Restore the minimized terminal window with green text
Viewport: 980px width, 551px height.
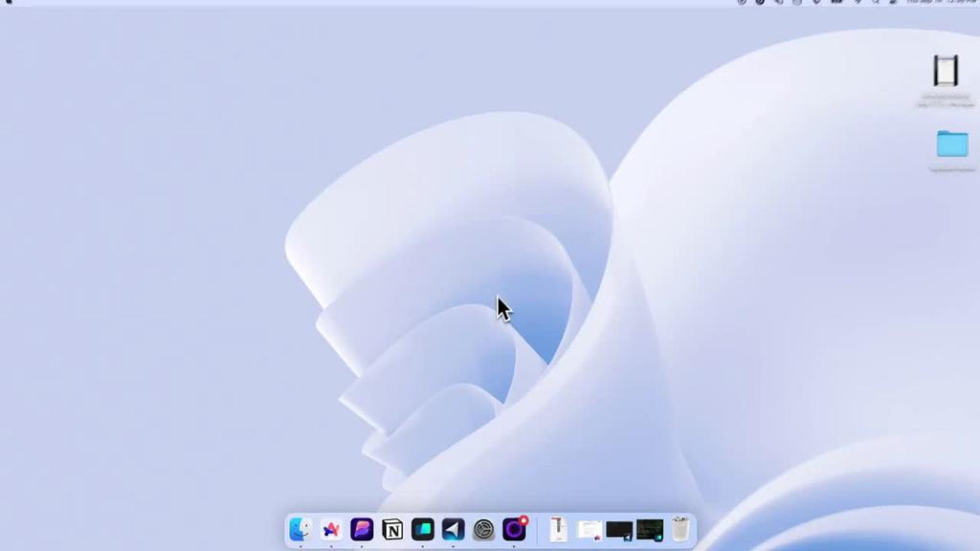point(650,529)
